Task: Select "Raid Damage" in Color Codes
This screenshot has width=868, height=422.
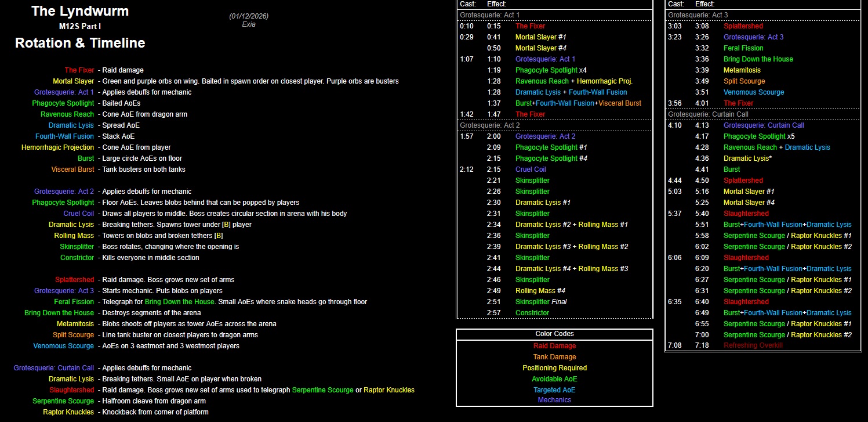Action: 554,346
